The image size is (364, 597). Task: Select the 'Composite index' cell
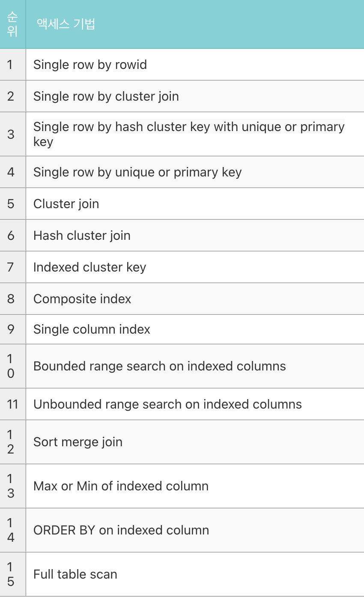tap(195, 298)
